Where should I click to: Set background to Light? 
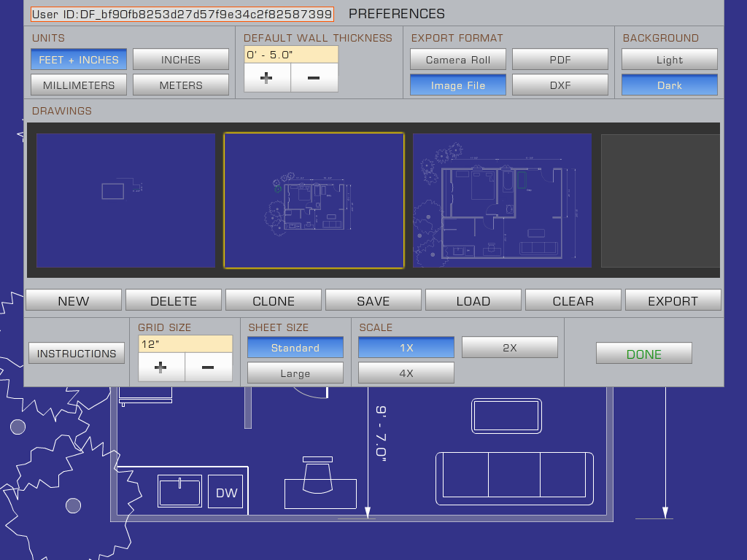pos(670,60)
